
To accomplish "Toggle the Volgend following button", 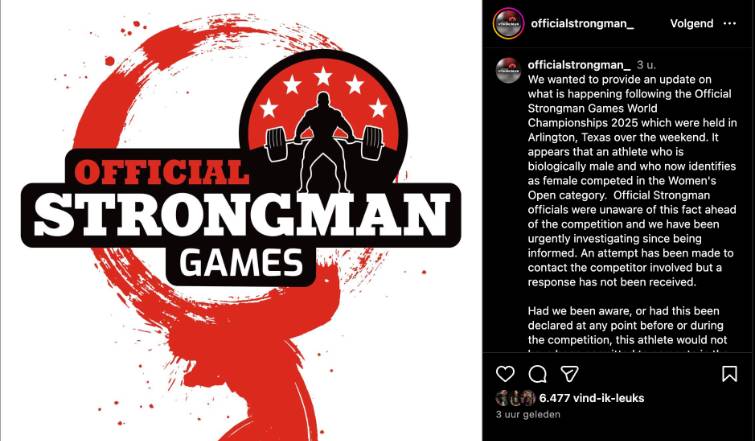I will coord(691,24).
